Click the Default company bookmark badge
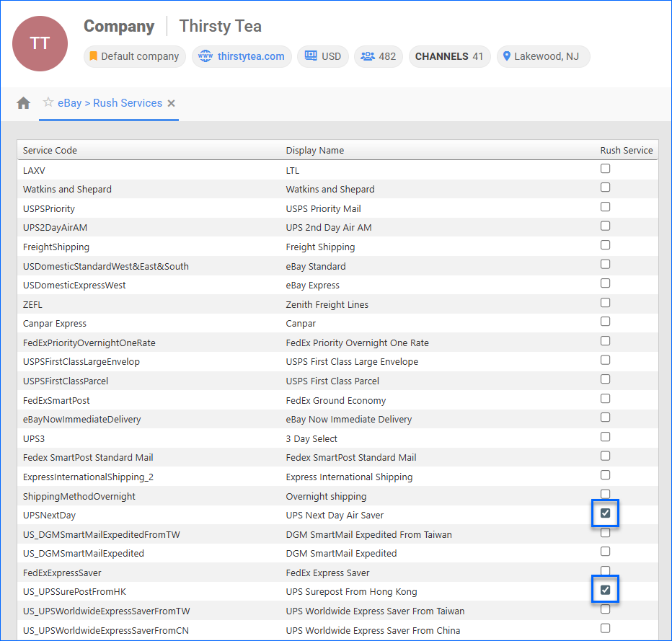The image size is (672, 641). 134,56
